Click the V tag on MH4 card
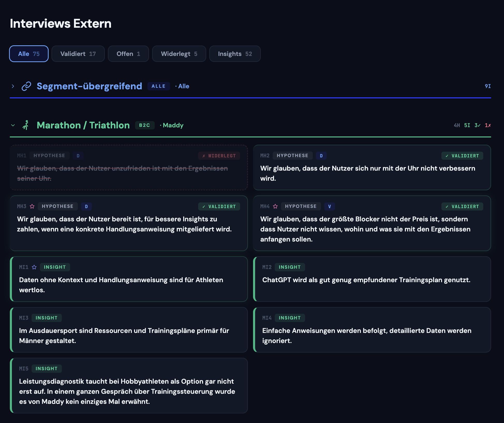This screenshot has width=504, height=423. coord(330,206)
